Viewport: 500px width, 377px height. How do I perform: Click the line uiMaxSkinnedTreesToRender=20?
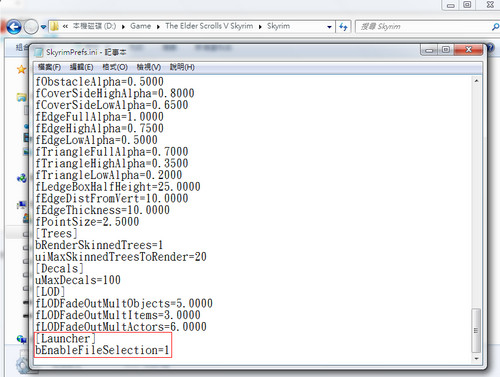point(121,257)
